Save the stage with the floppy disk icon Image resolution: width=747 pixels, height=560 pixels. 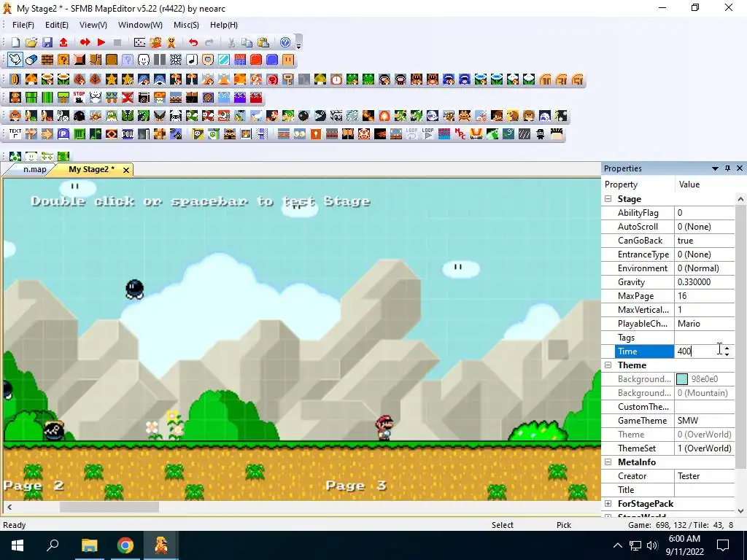[x=47, y=42]
